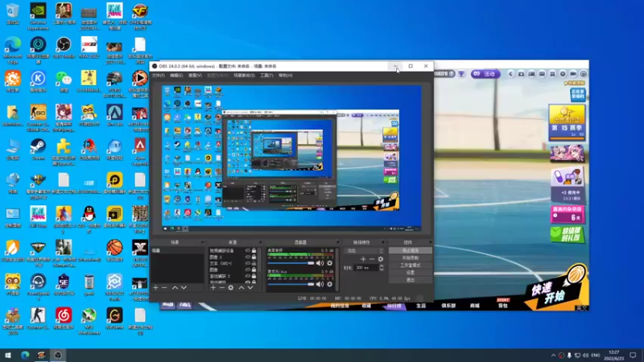Remove selected scene with minus icon
The height and width of the screenshot is (362, 644).
pos(164,288)
